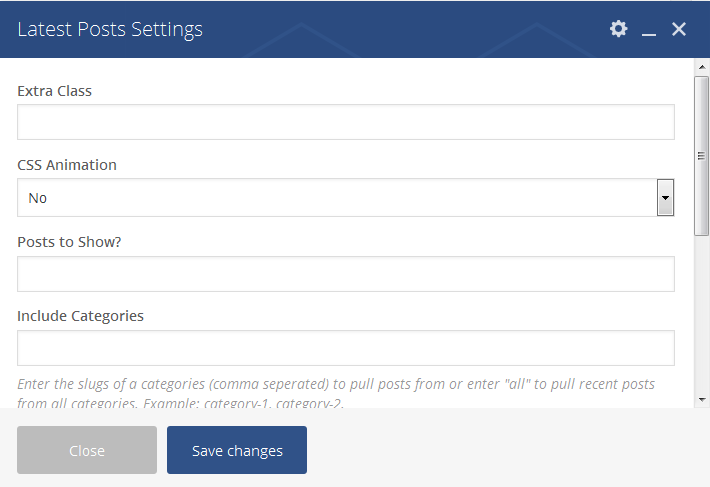Click the Posts to Show? label
This screenshot has width=710, height=487.
pos(69,241)
